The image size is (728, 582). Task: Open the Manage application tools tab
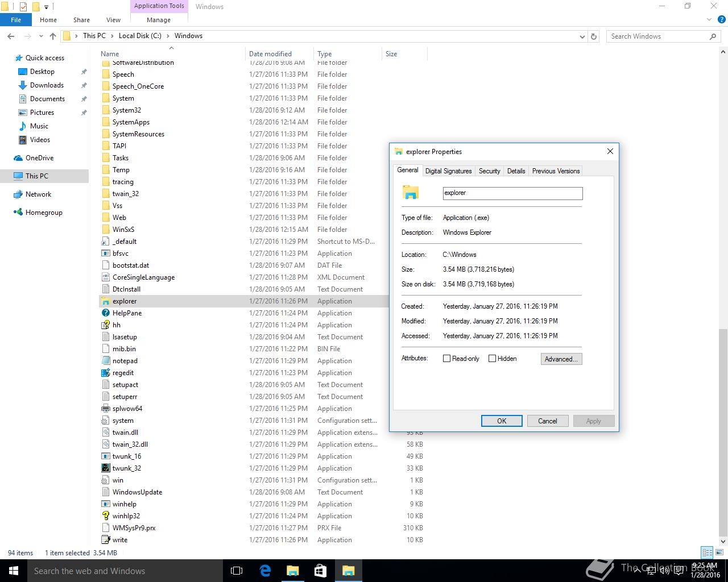tap(159, 20)
